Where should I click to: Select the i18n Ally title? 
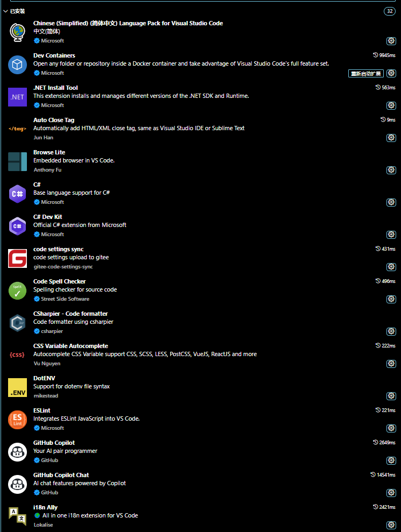tap(46, 507)
